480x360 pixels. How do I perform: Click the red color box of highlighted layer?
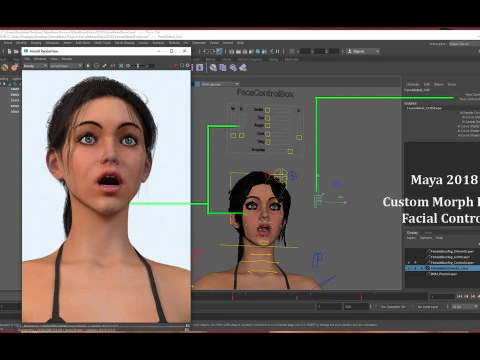428,268
